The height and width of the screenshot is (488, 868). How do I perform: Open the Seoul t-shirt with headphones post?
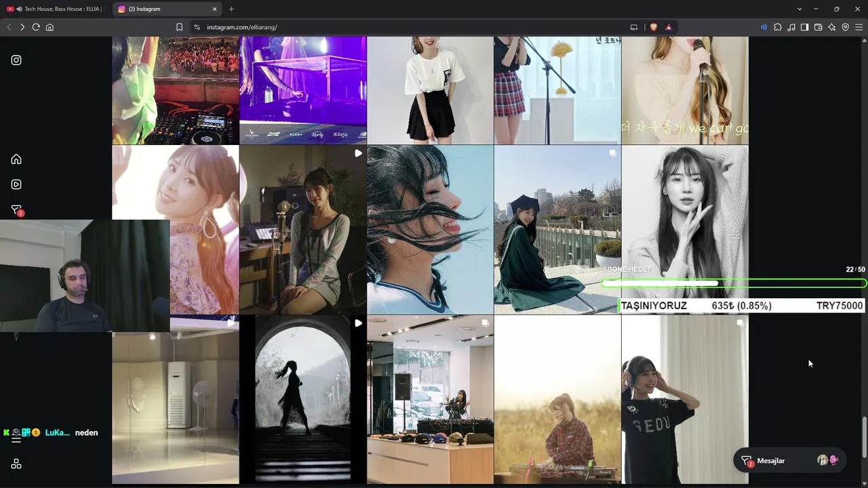pos(685,400)
